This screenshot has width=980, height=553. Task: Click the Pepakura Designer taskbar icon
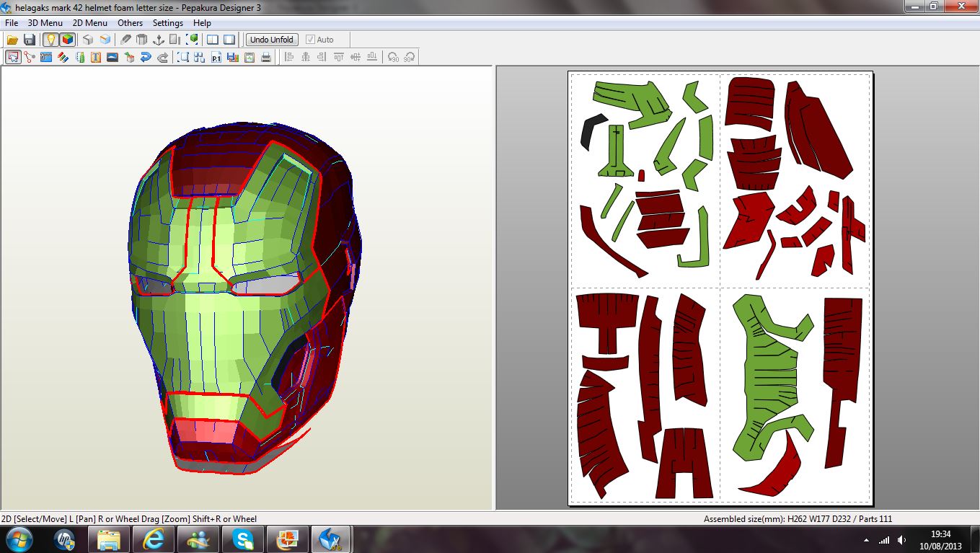(332, 539)
